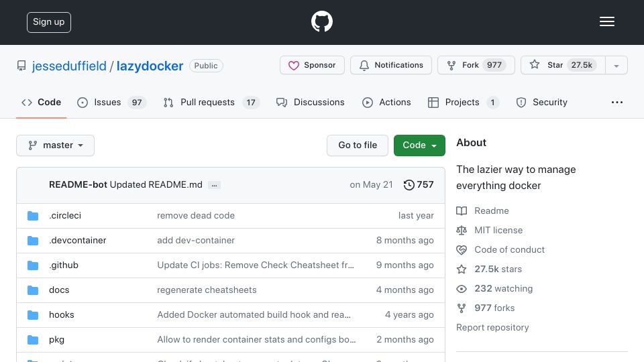This screenshot has height=362, width=644.
Task: Open the pkg folder name
Action: tap(56, 340)
